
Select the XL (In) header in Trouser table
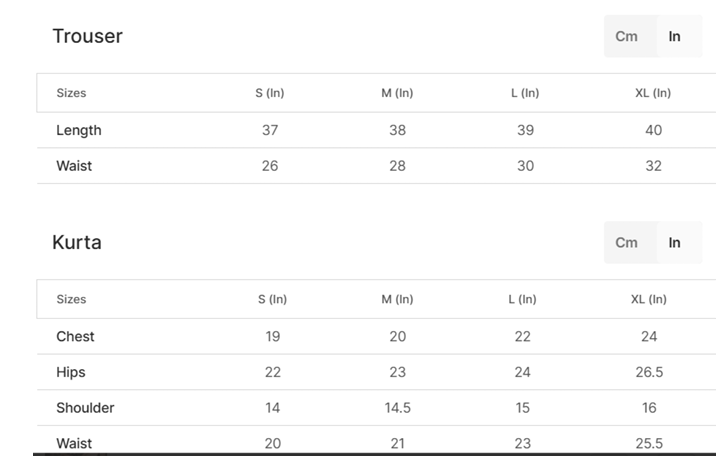[x=653, y=93]
